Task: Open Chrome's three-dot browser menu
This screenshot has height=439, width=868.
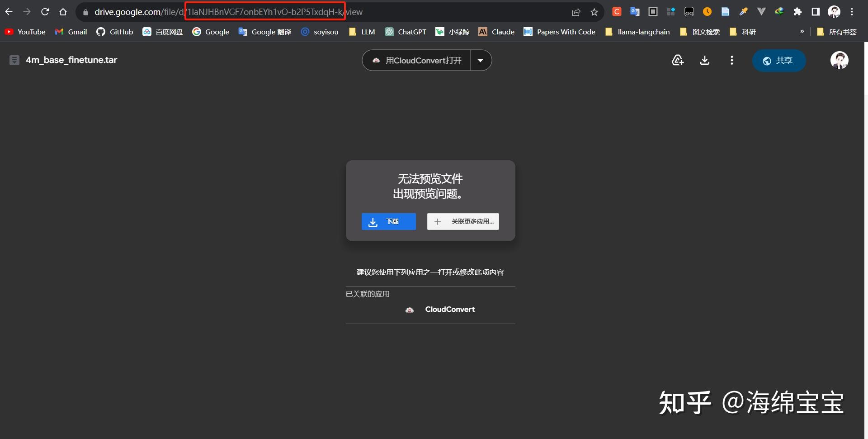Action: pos(853,12)
